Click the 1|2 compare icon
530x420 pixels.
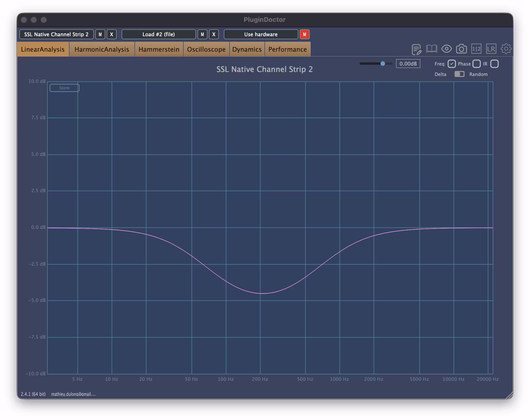pos(476,49)
